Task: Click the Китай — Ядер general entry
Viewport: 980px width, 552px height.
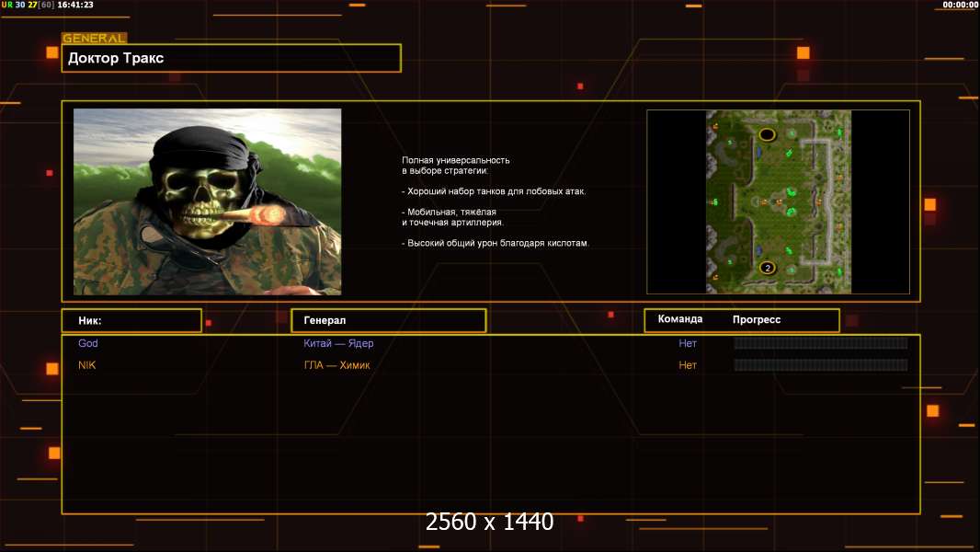Action: 338,343
